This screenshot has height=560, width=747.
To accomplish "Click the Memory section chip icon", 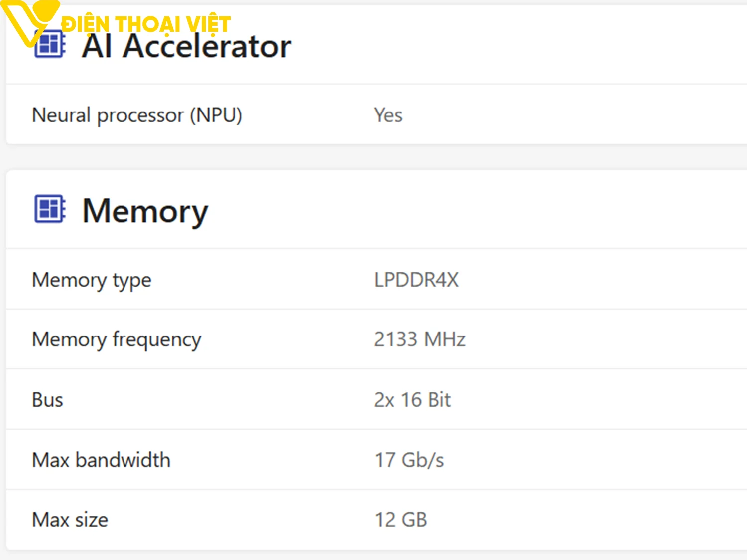I will 50,209.
